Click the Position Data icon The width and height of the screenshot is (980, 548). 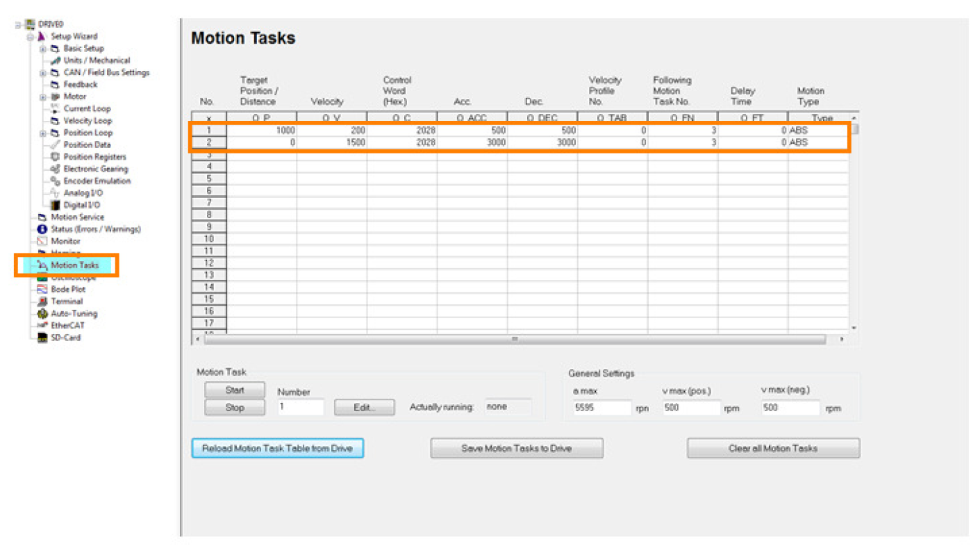coord(55,144)
